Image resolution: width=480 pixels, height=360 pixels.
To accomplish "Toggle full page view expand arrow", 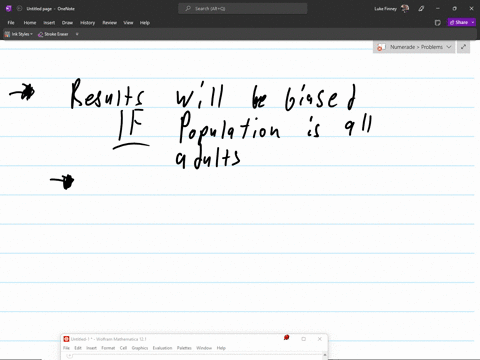I will point(463,47).
